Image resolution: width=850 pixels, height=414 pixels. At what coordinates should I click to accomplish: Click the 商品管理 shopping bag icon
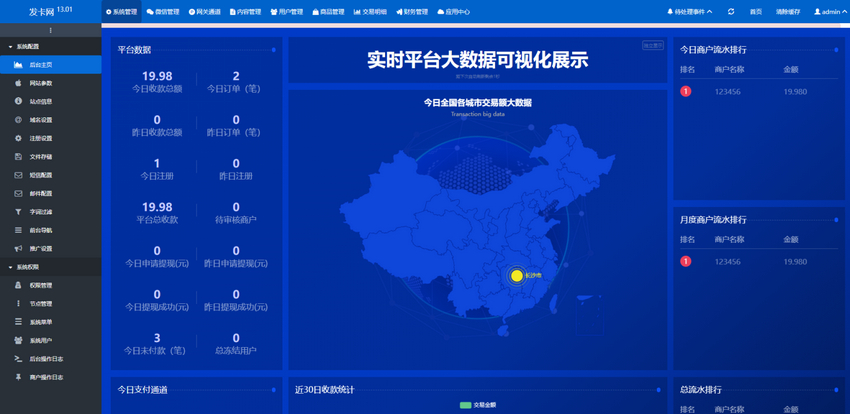(315, 12)
